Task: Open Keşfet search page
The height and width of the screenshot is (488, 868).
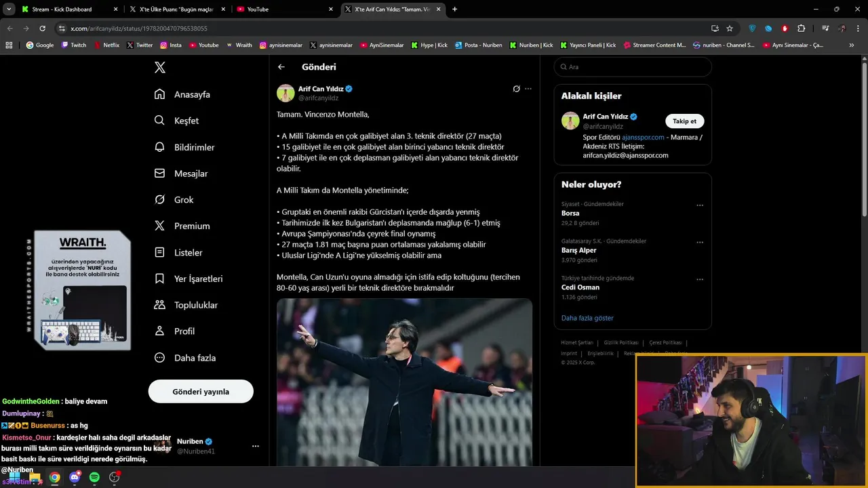Action: click(x=176, y=121)
